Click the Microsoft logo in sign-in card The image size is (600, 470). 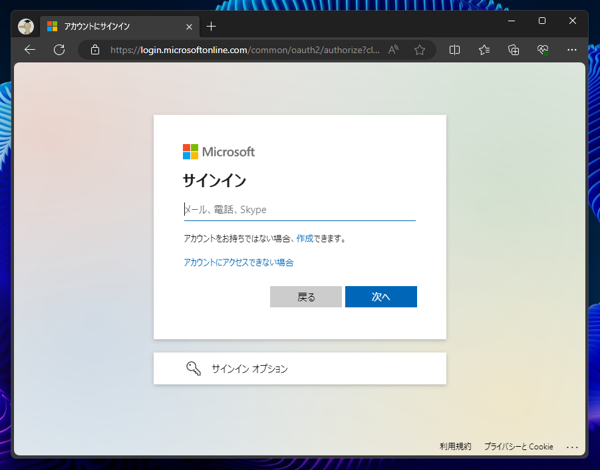218,152
